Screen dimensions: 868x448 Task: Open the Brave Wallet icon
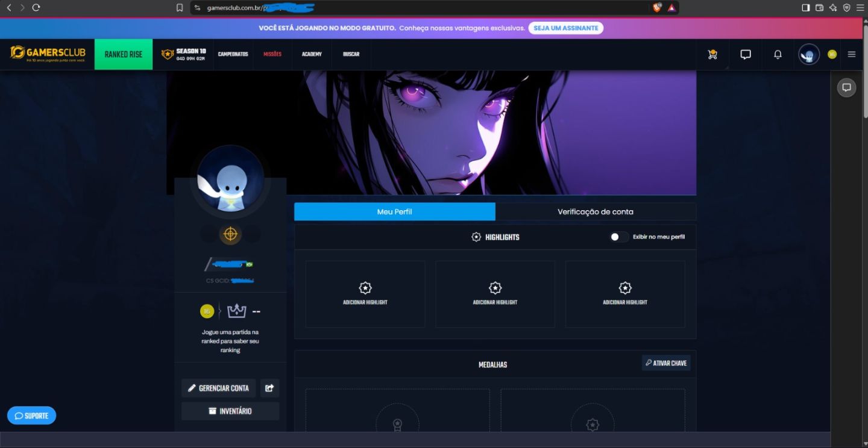tap(819, 8)
